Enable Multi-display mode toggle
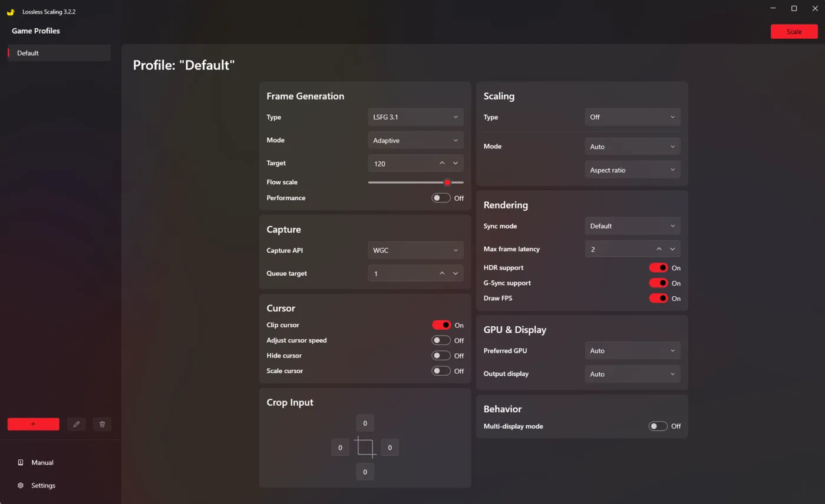The width and height of the screenshot is (825, 504). pyautogui.click(x=658, y=426)
